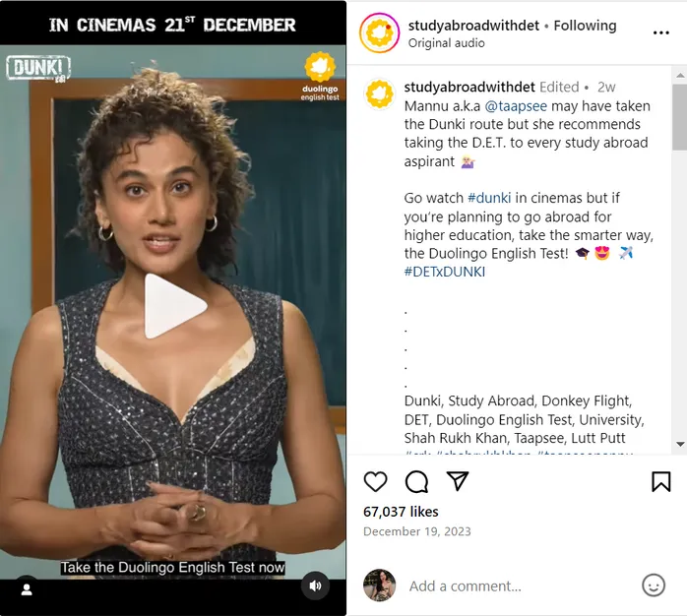
Task: Open comments via the speech bubble icon
Action: click(416, 482)
